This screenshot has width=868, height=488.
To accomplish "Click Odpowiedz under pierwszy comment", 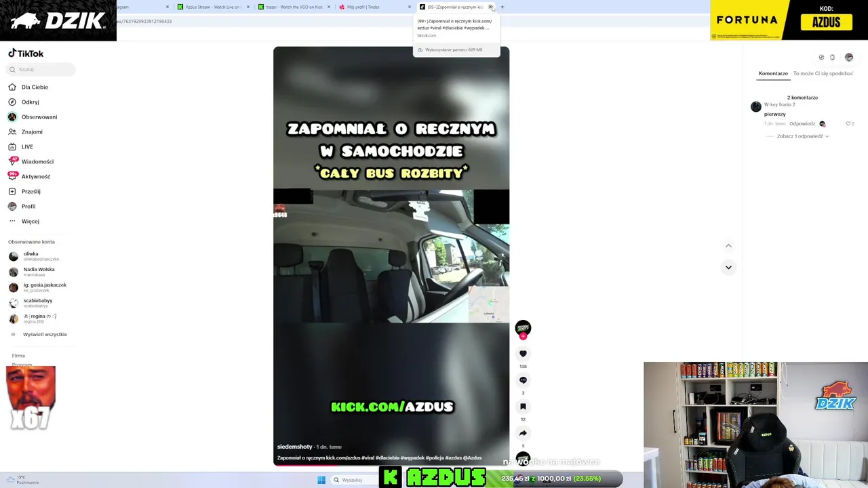I will 802,124.
